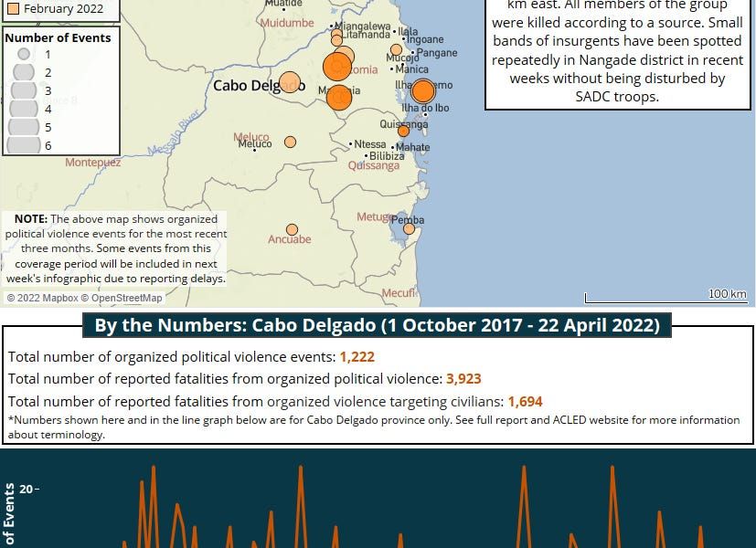Click the 3,923 reported fatalities figure
Viewport: 756px width, 548px height.
tap(463, 379)
